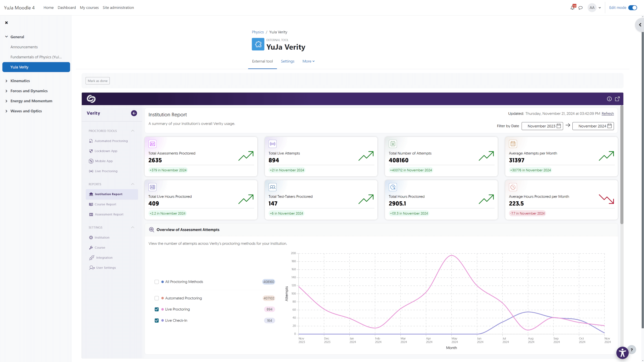This screenshot has width=644, height=362.
Task: Click the YuJa Verity puzzle-piece activity icon
Action: point(258,44)
